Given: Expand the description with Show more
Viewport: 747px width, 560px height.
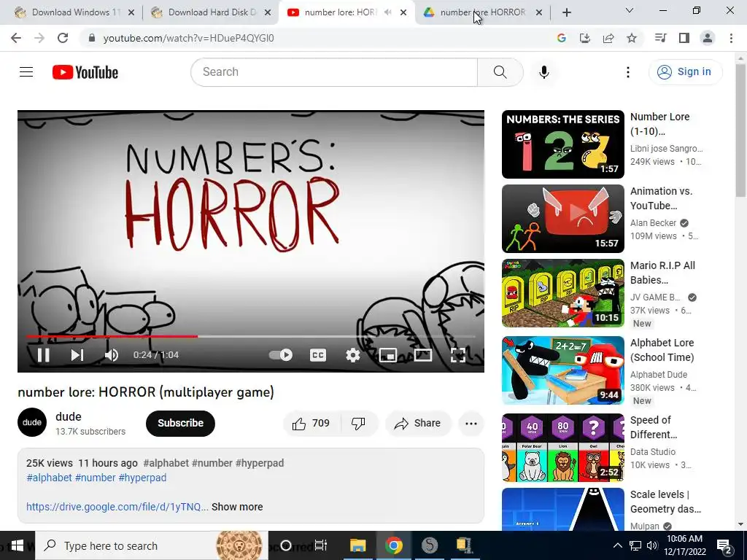Looking at the screenshot, I should point(237,507).
